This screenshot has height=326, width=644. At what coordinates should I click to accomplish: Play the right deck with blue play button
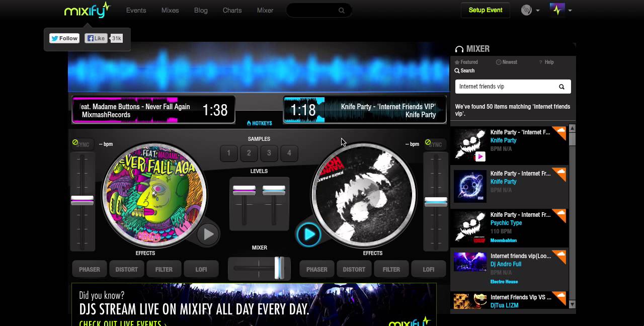tap(308, 234)
